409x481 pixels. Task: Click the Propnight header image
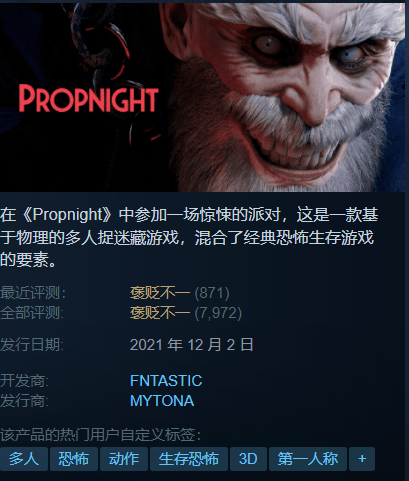pos(202,97)
